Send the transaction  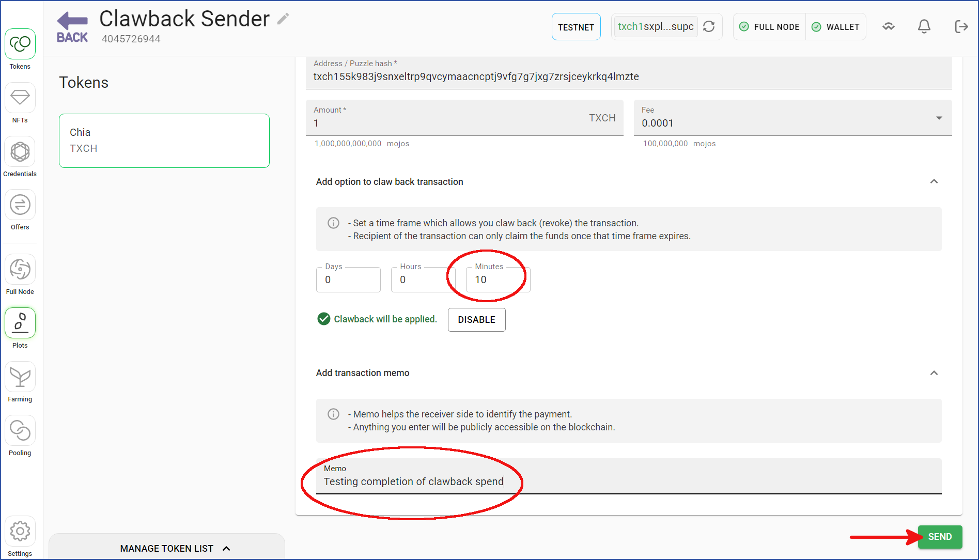[940, 537]
